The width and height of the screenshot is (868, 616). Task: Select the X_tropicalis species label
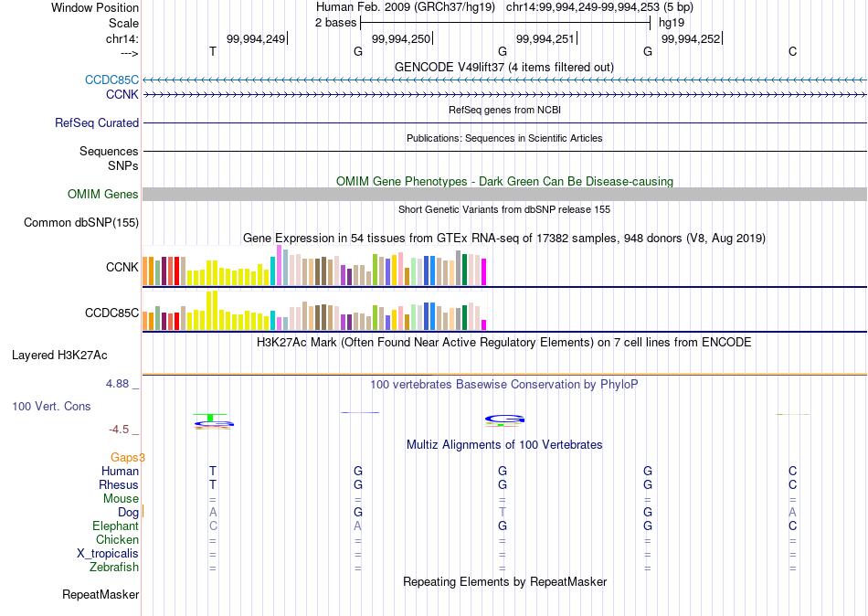108,554
